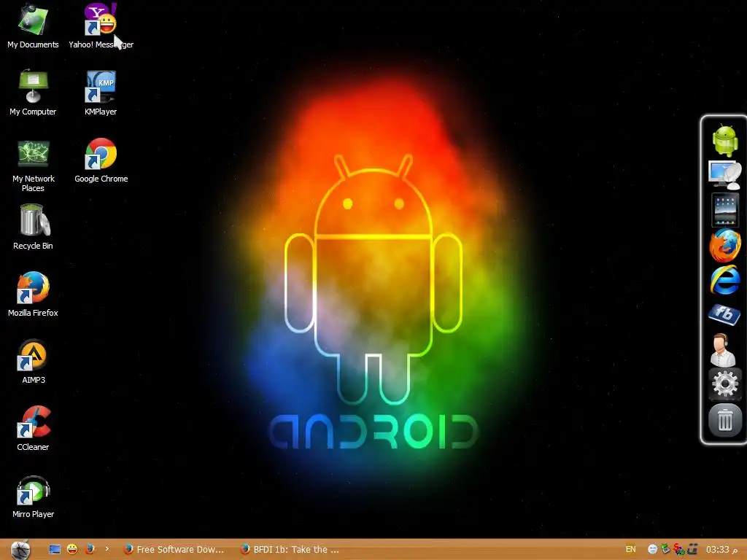Click the Firefox quick launch icon
Image resolution: width=747 pixels, height=560 pixels.
tap(90, 550)
